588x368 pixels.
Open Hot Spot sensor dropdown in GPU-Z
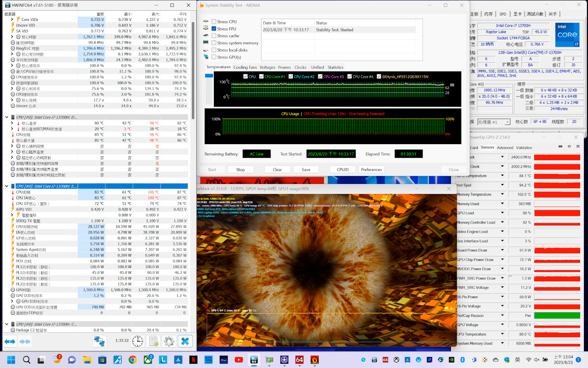tap(502, 185)
